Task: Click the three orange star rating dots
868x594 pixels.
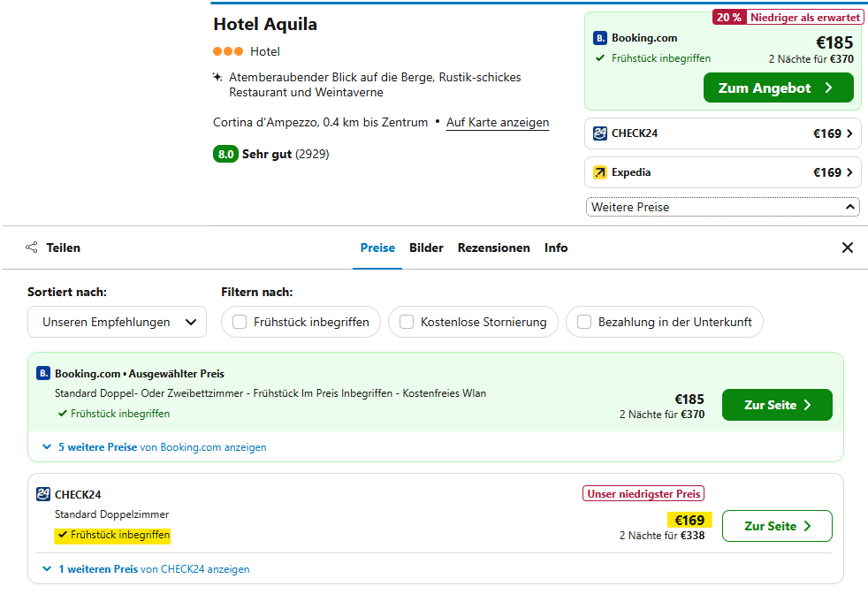Action: (x=228, y=51)
